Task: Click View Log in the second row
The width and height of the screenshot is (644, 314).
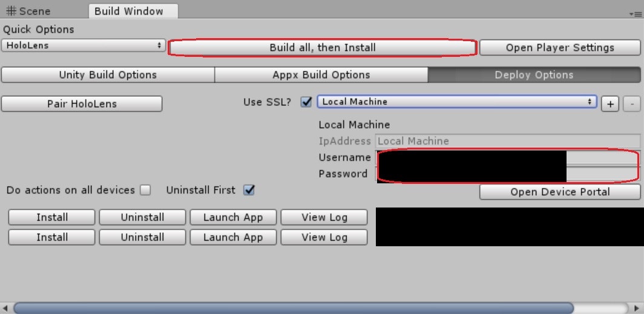Action: pos(324,237)
